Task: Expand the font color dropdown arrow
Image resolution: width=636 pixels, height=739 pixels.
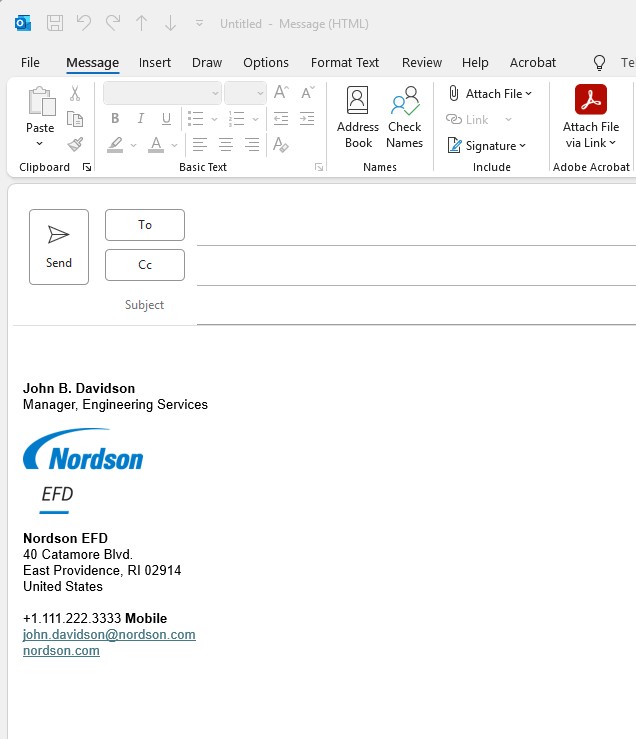Action: pyautogui.click(x=174, y=145)
